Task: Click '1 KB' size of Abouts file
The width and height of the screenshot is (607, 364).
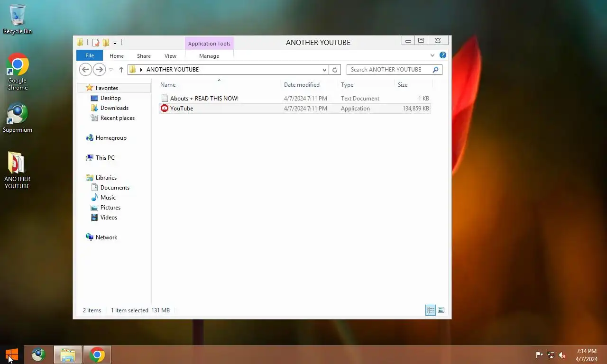Action: tap(423, 99)
